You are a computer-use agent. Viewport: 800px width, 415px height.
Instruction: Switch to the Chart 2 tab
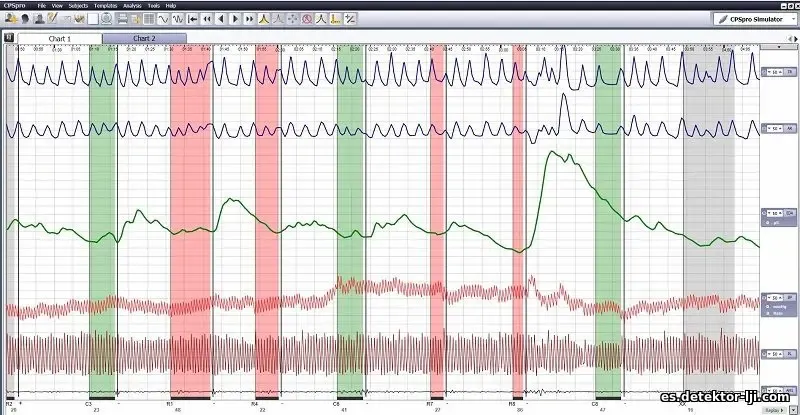click(x=144, y=38)
